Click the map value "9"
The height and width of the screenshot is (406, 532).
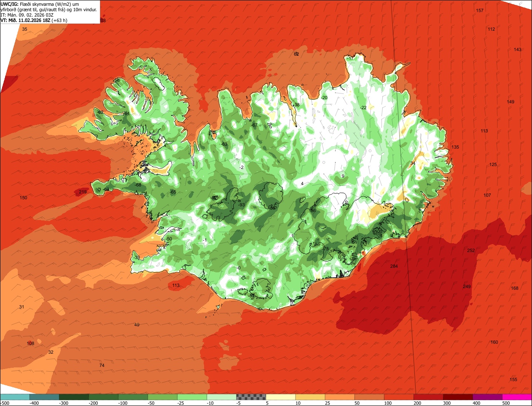click(343, 176)
